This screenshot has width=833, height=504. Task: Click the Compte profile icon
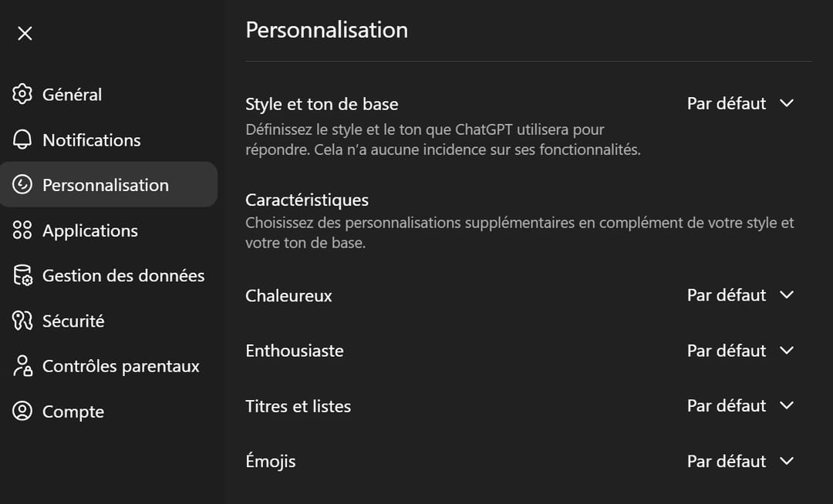click(x=22, y=412)
